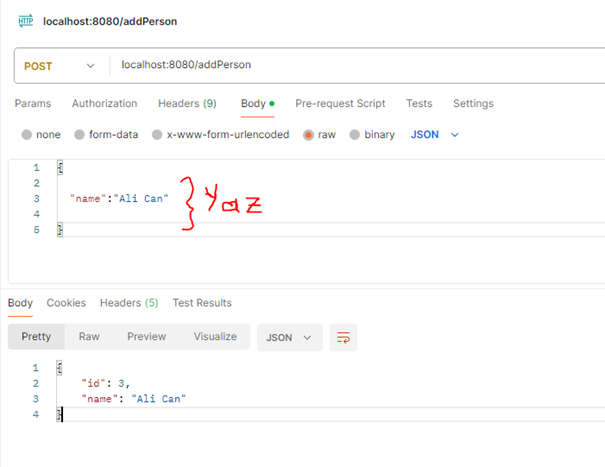This screenshot has width=605, height=467.
Task: Select the form-data radio button
Action: (x=79, y=135)
